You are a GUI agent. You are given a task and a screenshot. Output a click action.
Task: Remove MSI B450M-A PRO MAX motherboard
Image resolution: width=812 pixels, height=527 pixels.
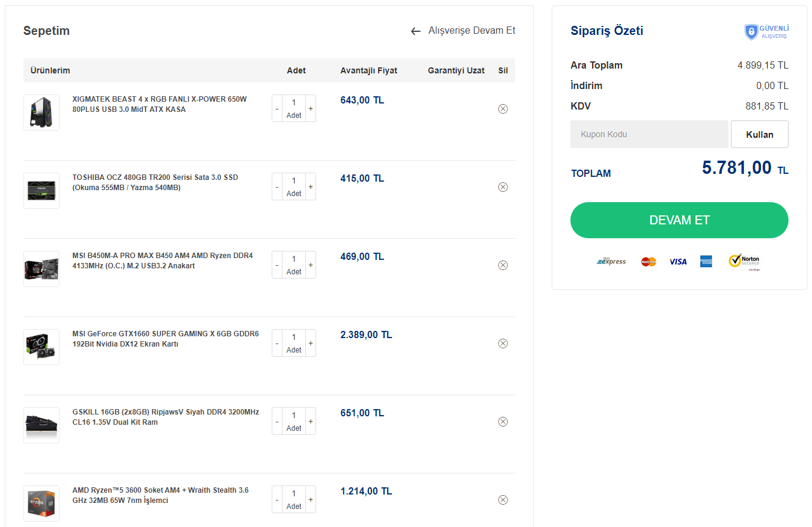pos(503,265)
